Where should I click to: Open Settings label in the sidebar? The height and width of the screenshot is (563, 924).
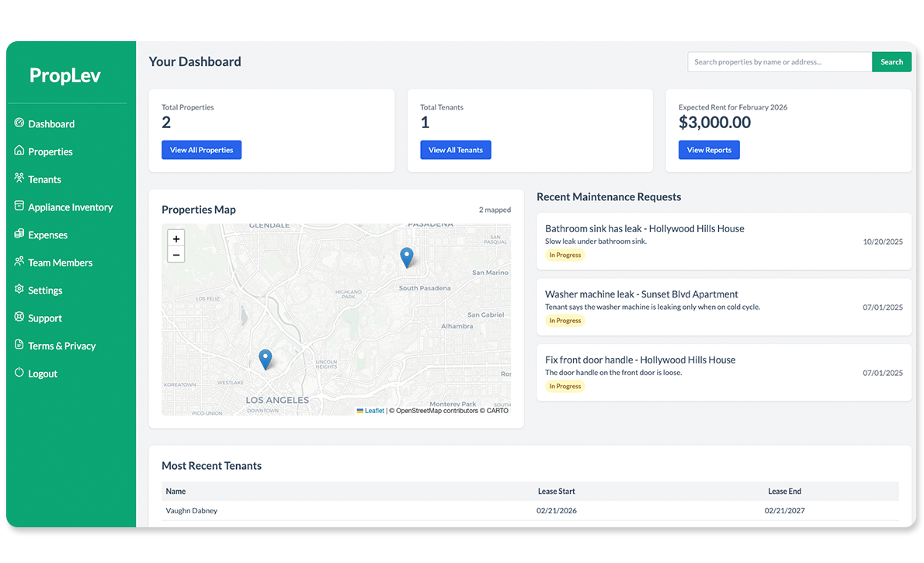click(x=45, y=290)
